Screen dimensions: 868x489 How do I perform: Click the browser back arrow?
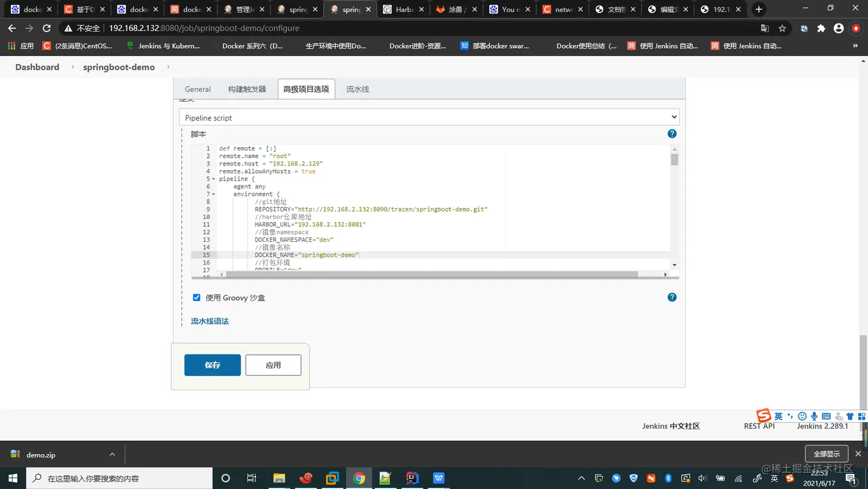[12, 28]
